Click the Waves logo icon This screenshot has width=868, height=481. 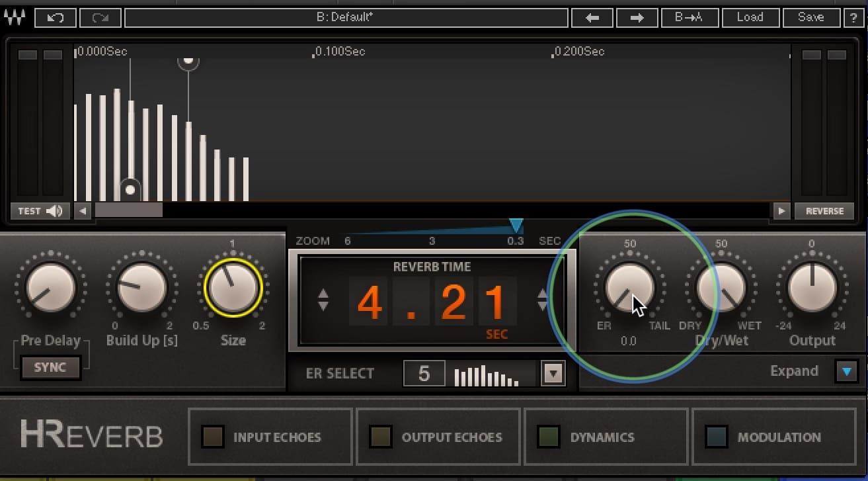tap(14, 17)
